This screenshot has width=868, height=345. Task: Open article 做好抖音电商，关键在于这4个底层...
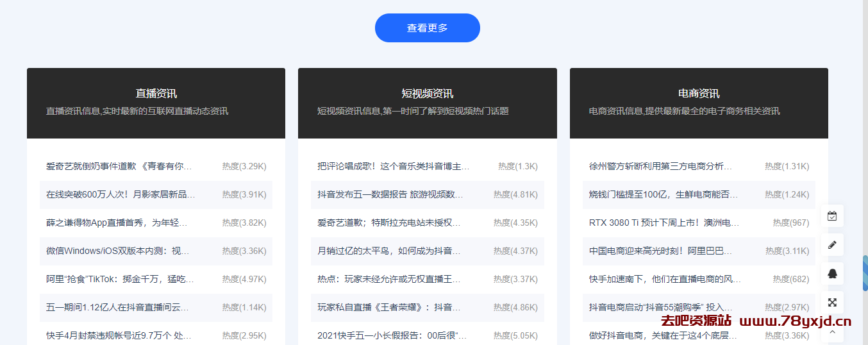664,335
